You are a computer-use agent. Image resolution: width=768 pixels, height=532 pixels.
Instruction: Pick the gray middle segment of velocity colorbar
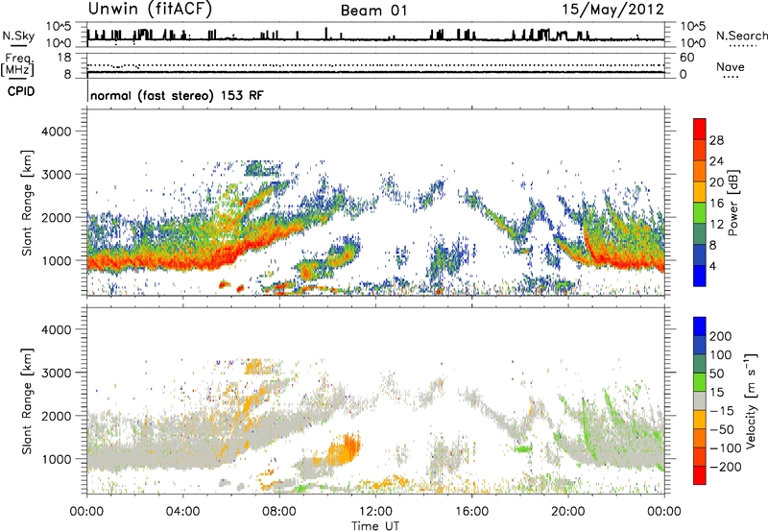pyautogui.click(x=700, y=401)
